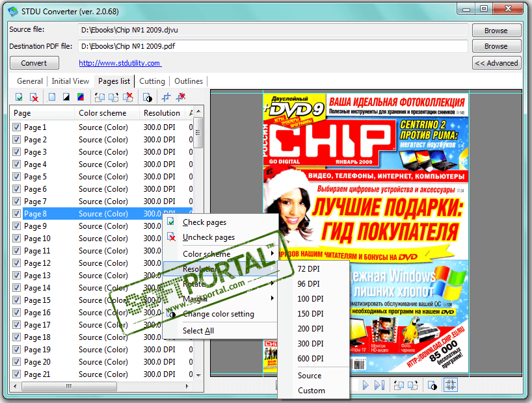Rotate preview page counterclockwise below preview

399,385
